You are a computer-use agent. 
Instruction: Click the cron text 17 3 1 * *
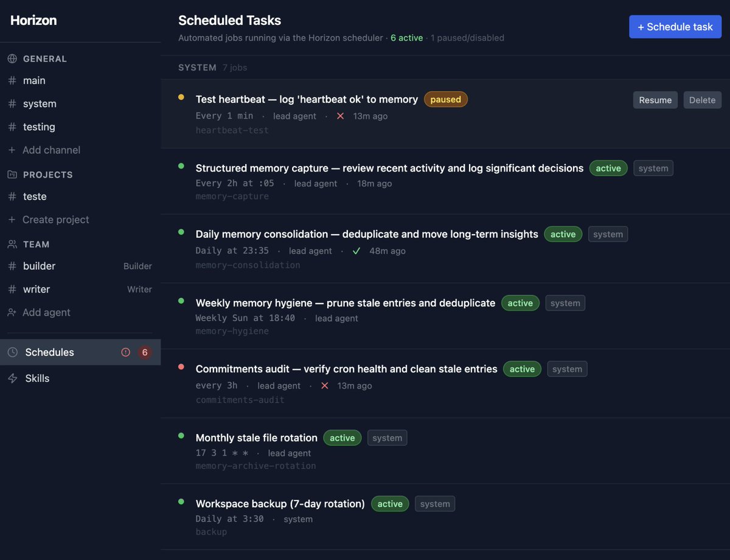click(222, 453)
